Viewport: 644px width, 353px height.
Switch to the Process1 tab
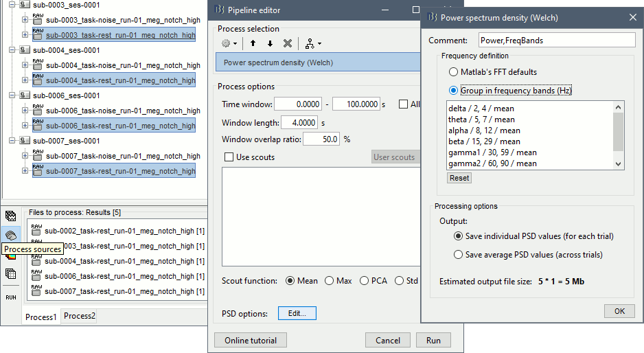[x=41, y=317]
